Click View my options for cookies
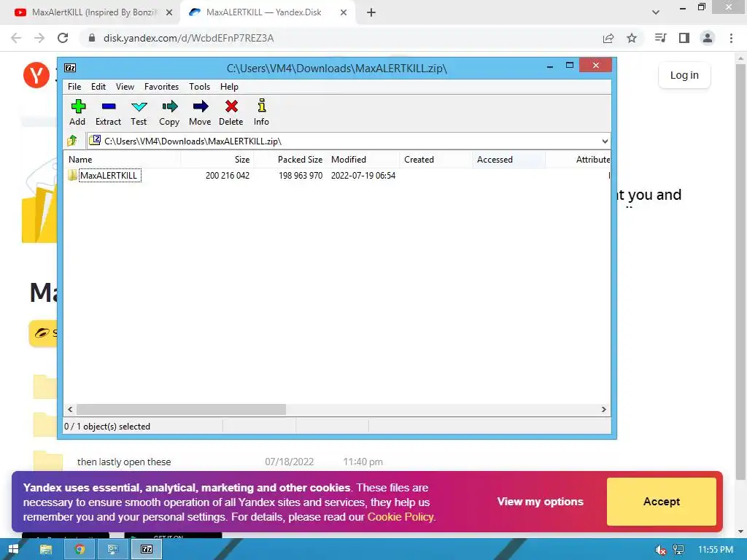The image size is (747, 560). point(541,502)
